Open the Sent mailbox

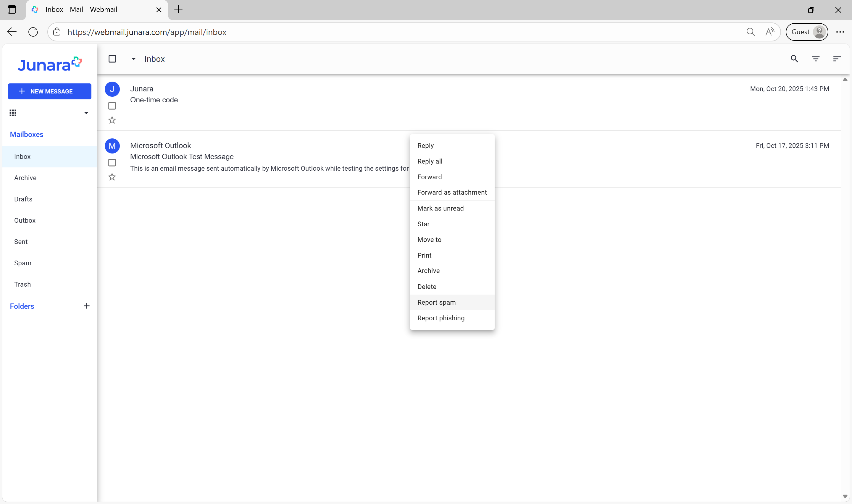[x=50, y=242]
